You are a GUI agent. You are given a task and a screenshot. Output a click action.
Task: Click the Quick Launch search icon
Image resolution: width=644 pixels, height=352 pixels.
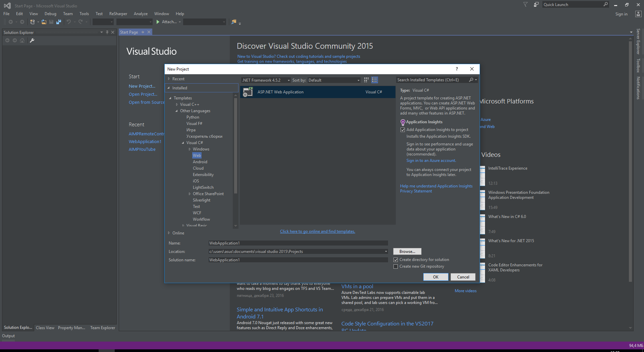[605, 5]
